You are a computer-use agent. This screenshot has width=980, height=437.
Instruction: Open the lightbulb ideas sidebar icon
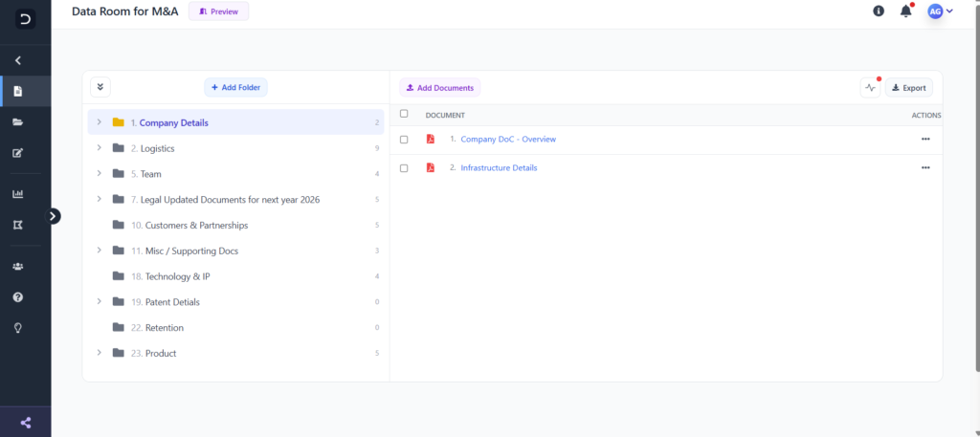pyautogui.click(x=18, y=328)
